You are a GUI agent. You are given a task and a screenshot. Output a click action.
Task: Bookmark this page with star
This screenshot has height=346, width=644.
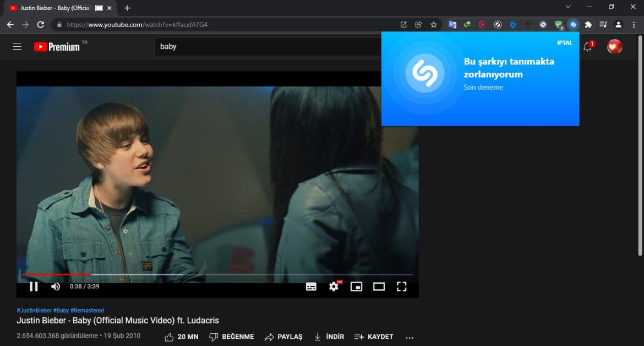pyautogui.click(x=433, y=25)
